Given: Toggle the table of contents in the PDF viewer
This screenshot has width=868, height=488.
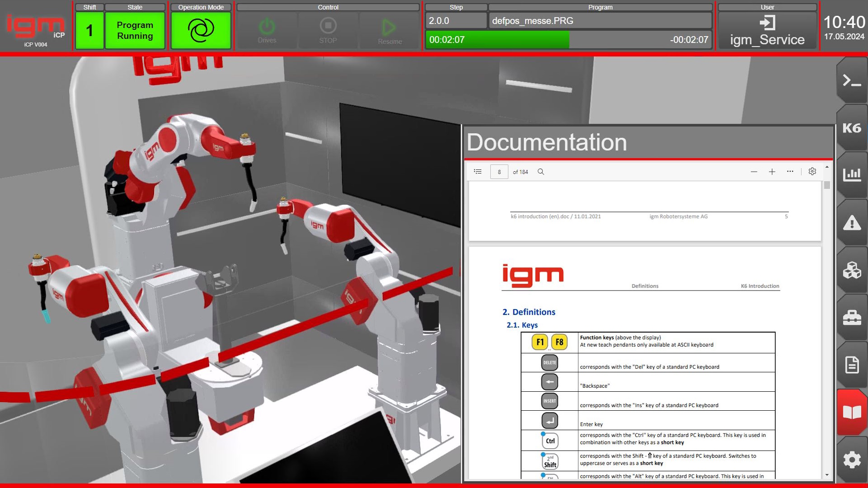Looking at the screenshot, I should tap(478, 172).
